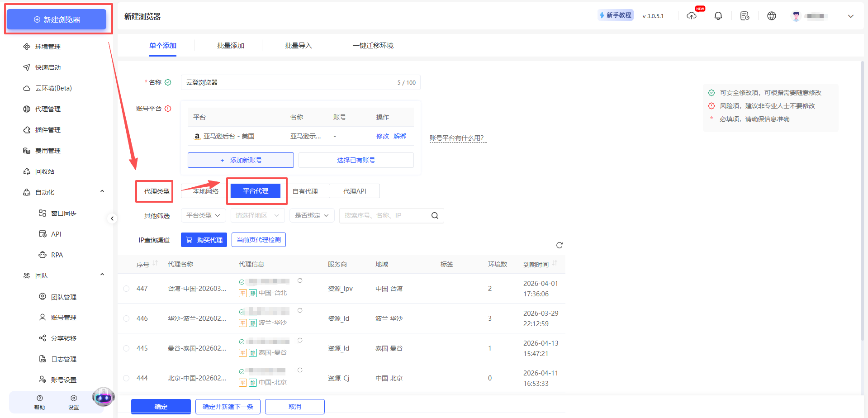Viewport: 868px width, 418px height.
Task: Open the 一键迁移环境 tab
Action: click(x=373, y=45)
